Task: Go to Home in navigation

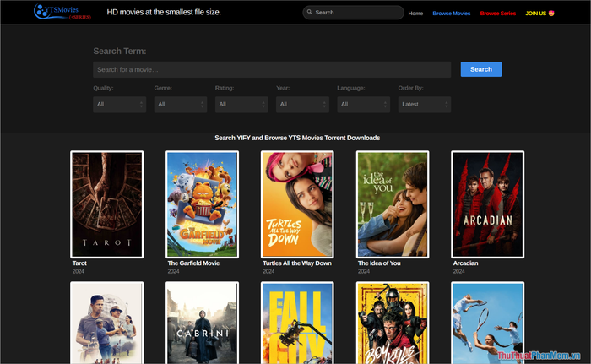Action: pos(415,14)
